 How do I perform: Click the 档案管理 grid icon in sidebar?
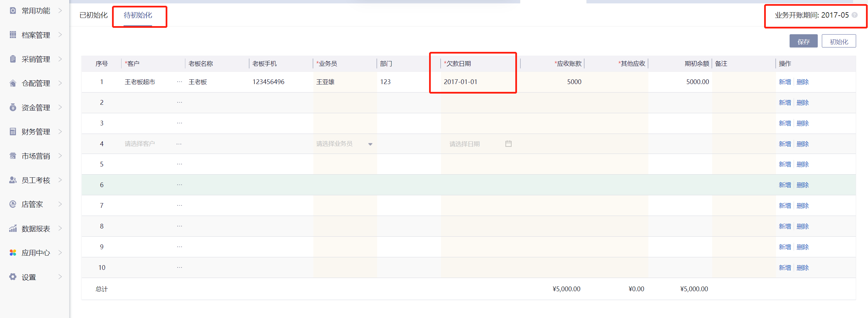[13, 35]
